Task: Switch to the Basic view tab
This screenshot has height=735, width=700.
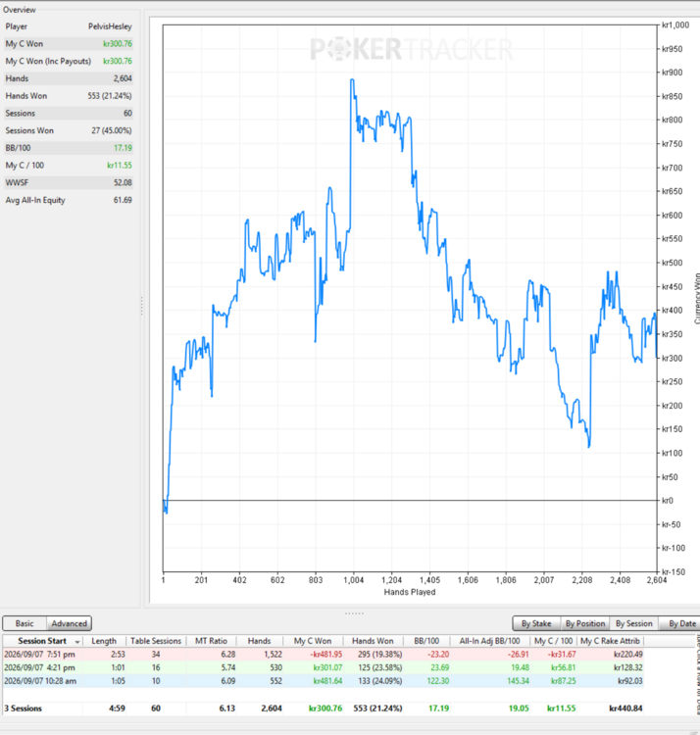Action: pos(25,623)
